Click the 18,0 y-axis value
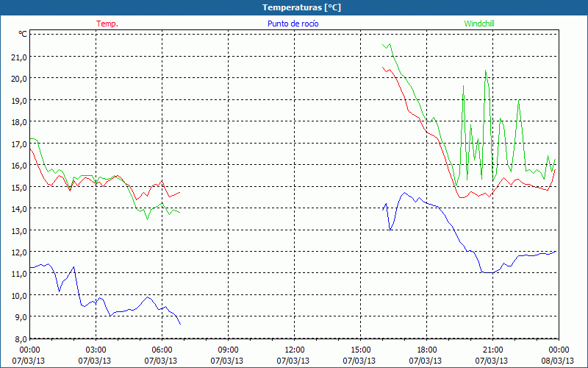This screenshot has height=368, width=588. (20, 122)
